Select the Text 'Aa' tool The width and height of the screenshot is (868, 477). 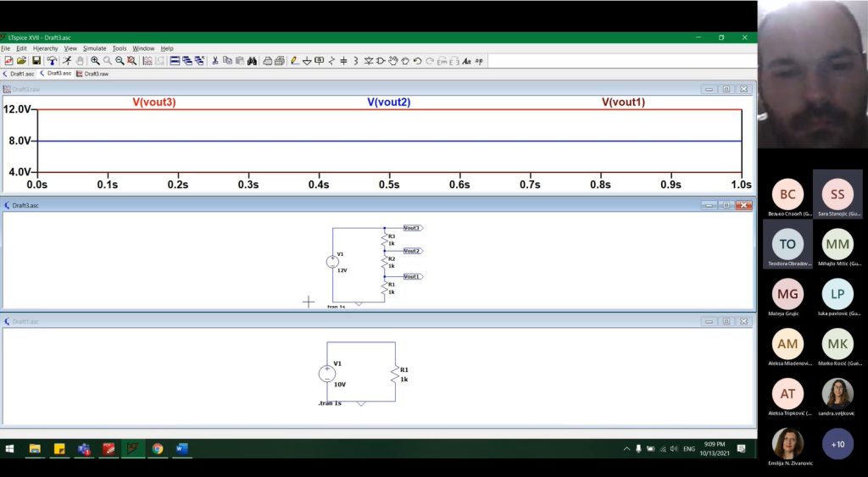(x=466, y=61)
